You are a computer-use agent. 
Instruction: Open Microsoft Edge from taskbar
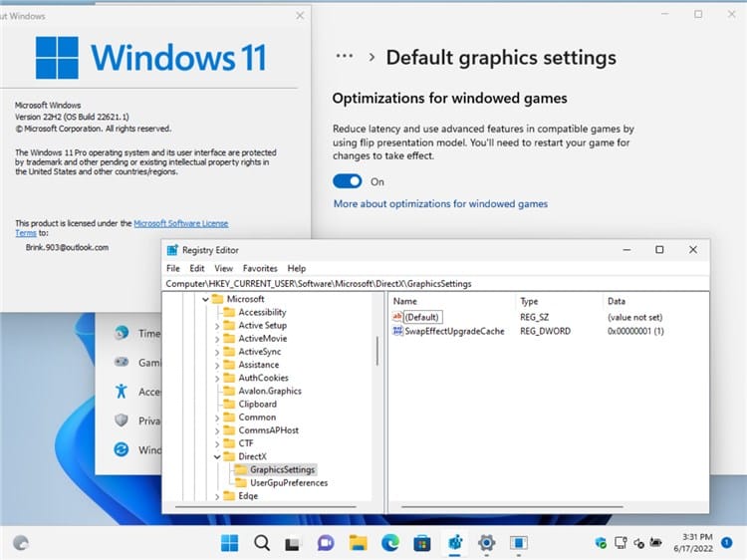pos(390,543)
